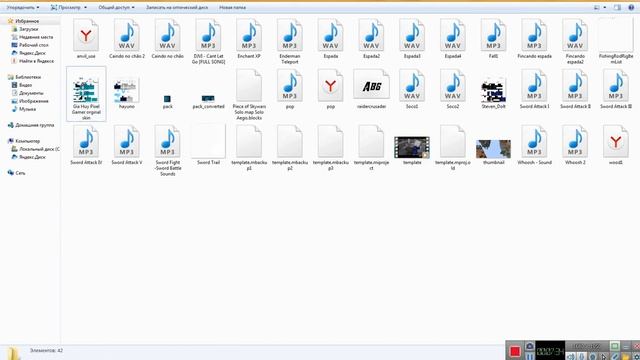Select the Soco1 WAV file

[412, 88]
